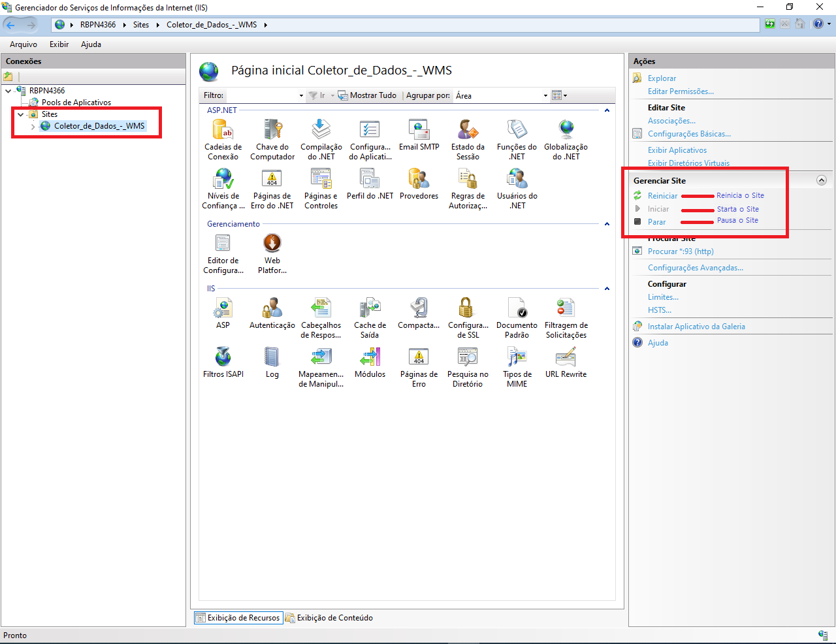Open the view mode dropdown button

(559, 95)
